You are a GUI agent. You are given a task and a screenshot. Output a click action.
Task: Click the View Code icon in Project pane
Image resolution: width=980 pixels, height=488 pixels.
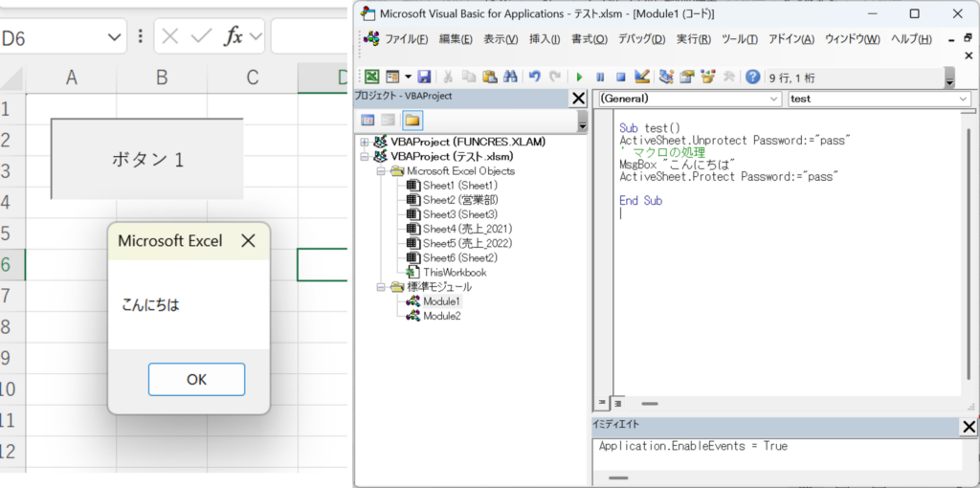point(367,120)
